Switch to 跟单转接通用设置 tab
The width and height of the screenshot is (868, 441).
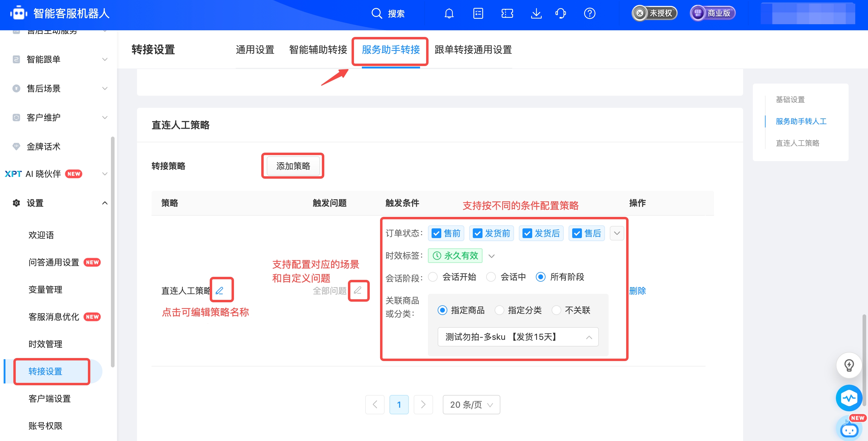pos(473,50)
